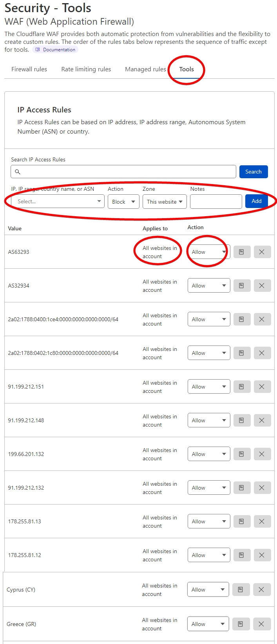This screenshot has height=644, width=277.
Task: Change action dropdown for 2a02:1788:0400:1ce4 rule
Action: pos(209,319)
